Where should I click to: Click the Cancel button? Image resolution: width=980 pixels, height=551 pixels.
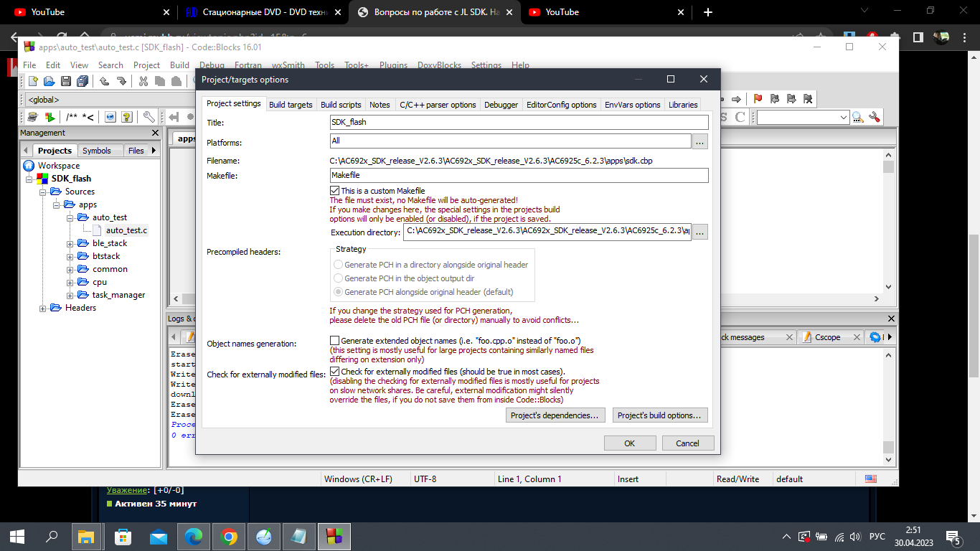[x=687, y=443]
